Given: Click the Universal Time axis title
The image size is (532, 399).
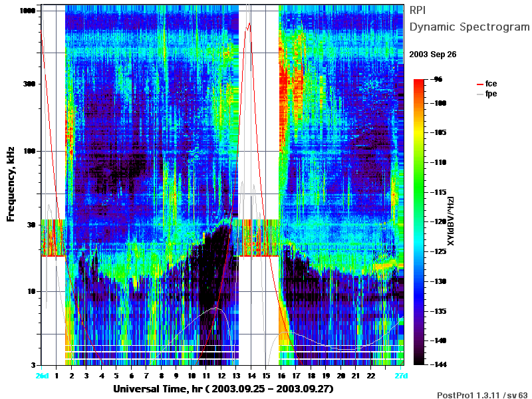Looking at the screenshot, I should (x=223, y=388).
